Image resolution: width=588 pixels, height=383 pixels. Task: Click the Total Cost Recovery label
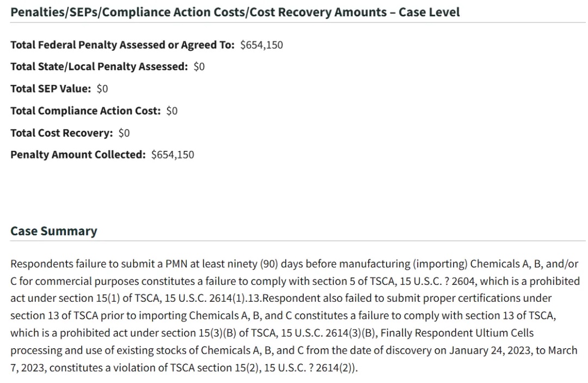(62, 133)
